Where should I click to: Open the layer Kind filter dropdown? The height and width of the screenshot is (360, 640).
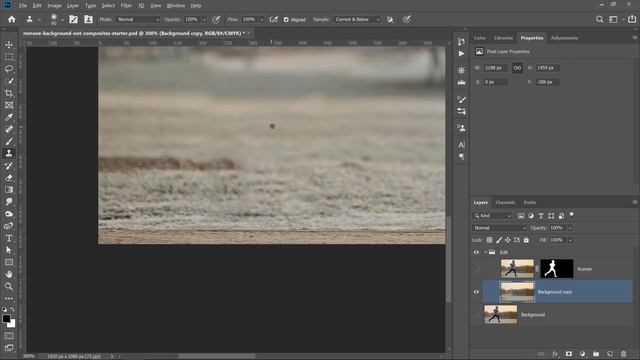pyautogui.click(x=493, y=216)
